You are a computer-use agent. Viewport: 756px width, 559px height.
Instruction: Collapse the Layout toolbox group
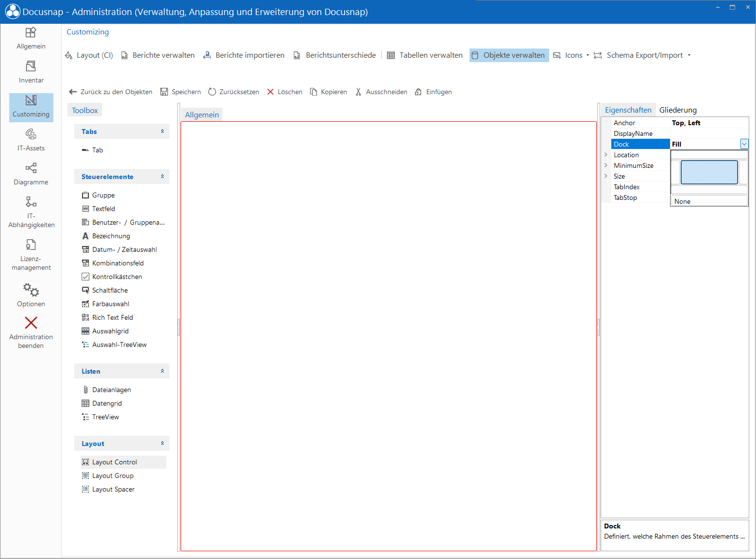click(x=162, y=444)
